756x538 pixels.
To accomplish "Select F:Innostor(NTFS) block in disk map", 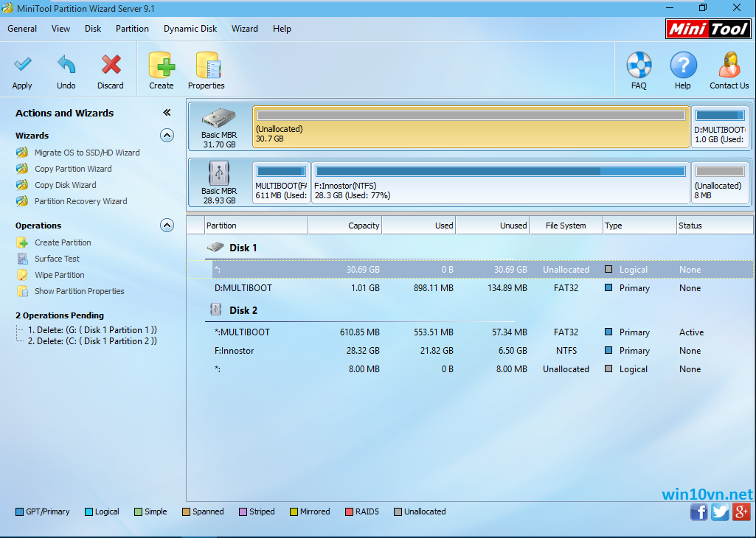I will pyautogui.click(x=501, y=183).
